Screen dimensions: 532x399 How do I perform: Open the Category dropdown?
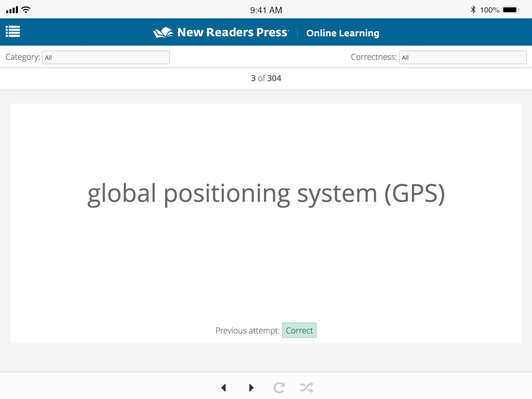(x=106, y=57)
